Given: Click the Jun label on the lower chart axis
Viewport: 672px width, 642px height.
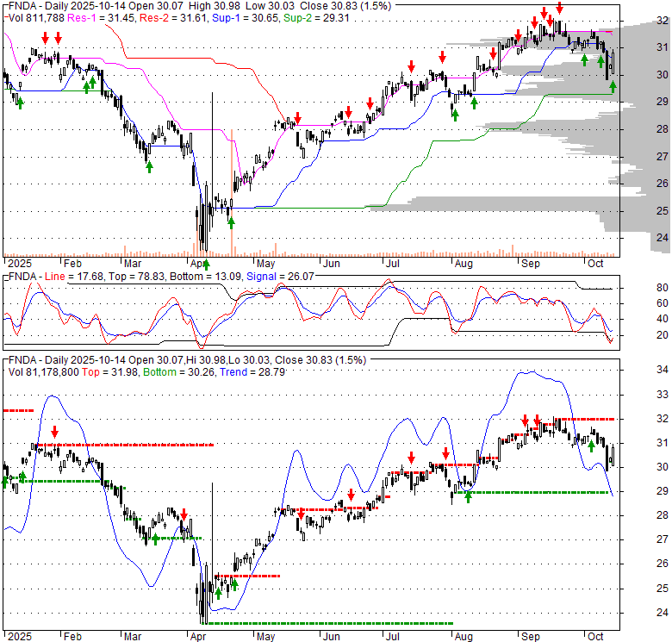Looking at the screenshot, I should [332, 637].
